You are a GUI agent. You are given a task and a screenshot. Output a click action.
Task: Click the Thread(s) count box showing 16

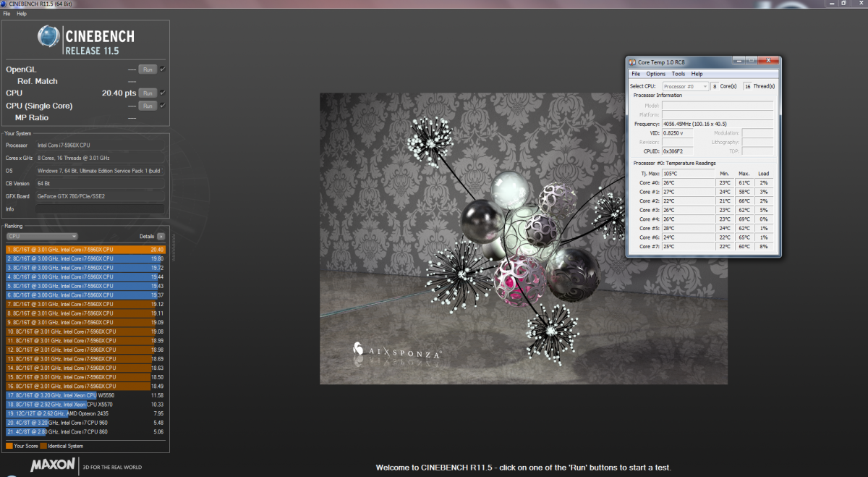pos(747,86)
